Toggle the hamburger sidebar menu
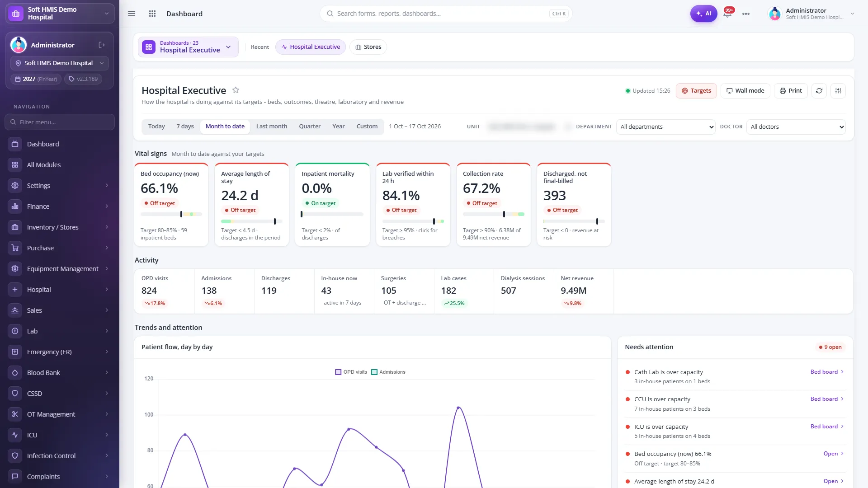The image size is (868, 488). coord(132,14)
